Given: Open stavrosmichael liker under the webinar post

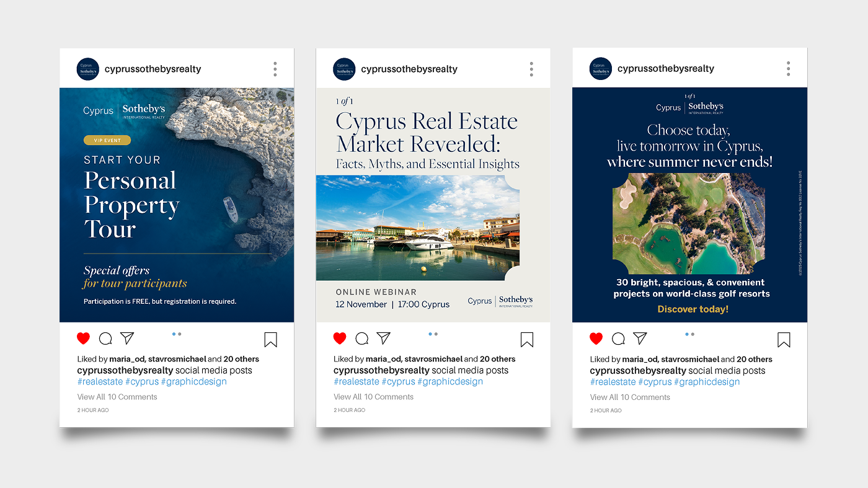Looking at the screenshot, I should 433,359.
